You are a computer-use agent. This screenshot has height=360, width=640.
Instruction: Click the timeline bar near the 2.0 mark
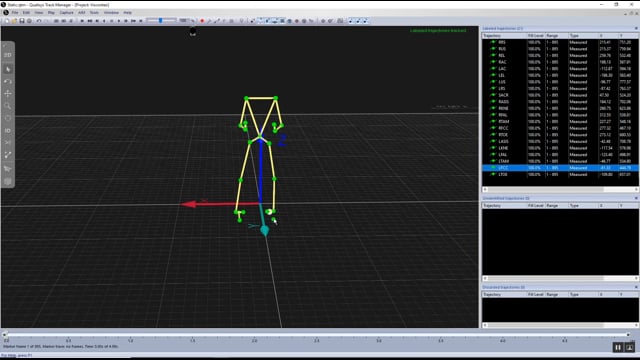254,335
